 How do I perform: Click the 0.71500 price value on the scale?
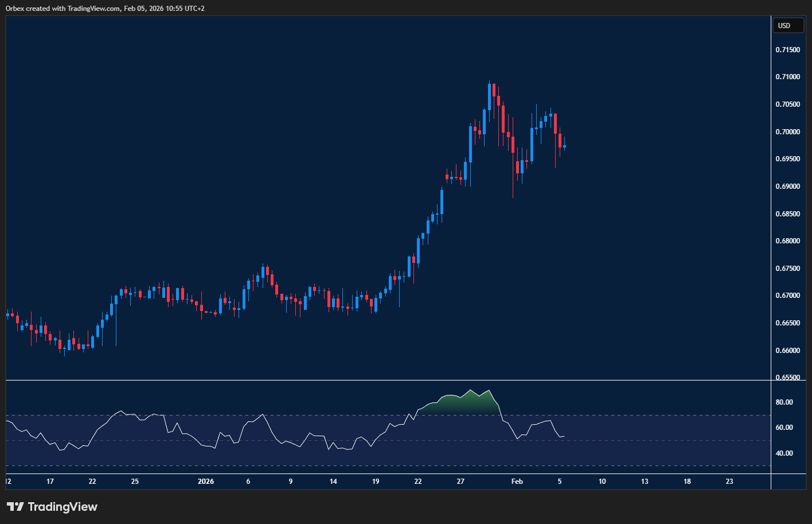788,49
